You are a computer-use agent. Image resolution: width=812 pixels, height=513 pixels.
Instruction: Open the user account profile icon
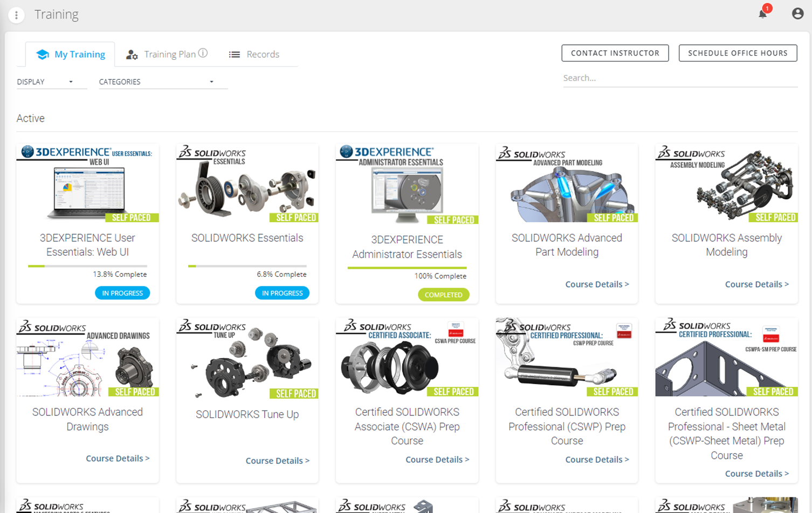pyautogui.click(x=797, y=13)
